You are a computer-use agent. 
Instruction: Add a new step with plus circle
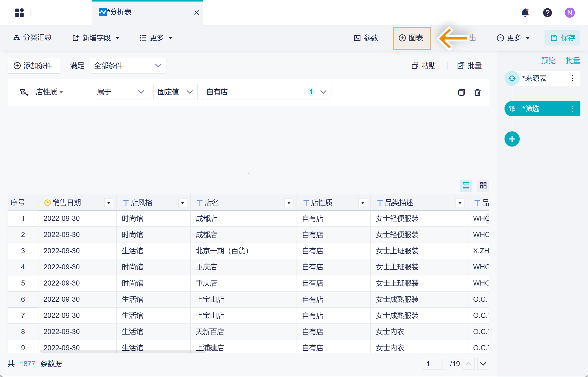tap(512, 139)
